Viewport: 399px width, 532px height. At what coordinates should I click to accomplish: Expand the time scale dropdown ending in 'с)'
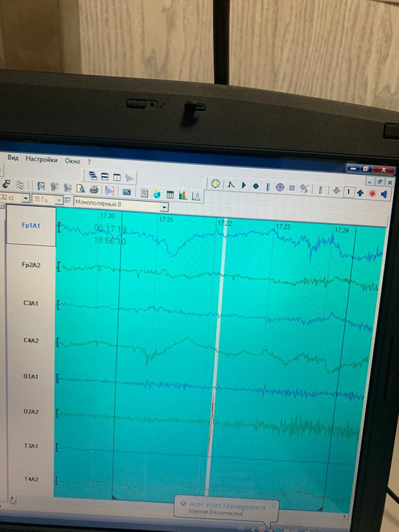click(x=26, y=198)
